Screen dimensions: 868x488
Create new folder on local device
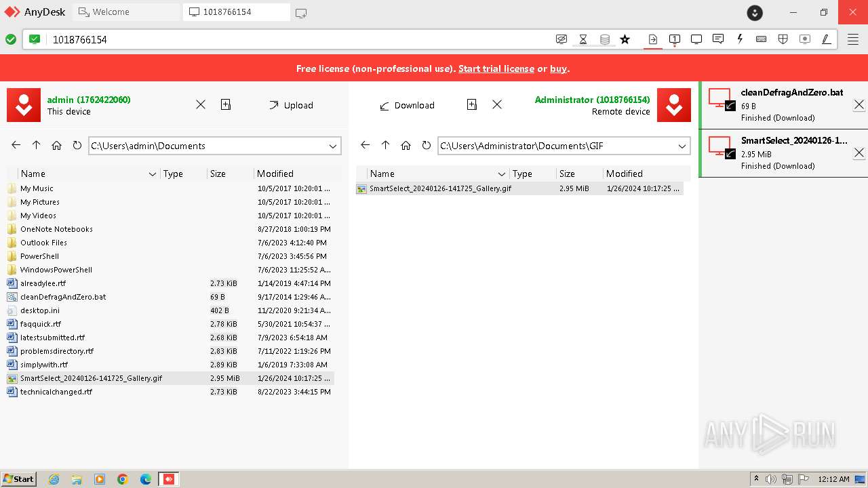coord(226,104)
